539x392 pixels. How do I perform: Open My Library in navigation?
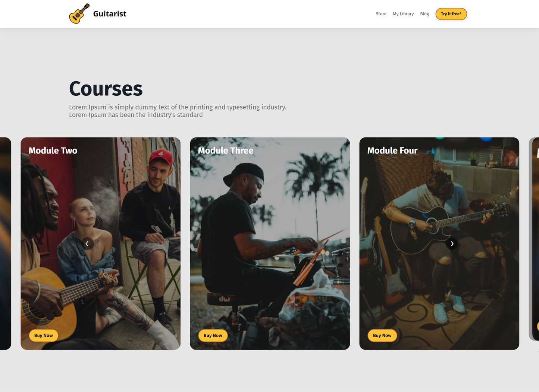coord(403,14)
